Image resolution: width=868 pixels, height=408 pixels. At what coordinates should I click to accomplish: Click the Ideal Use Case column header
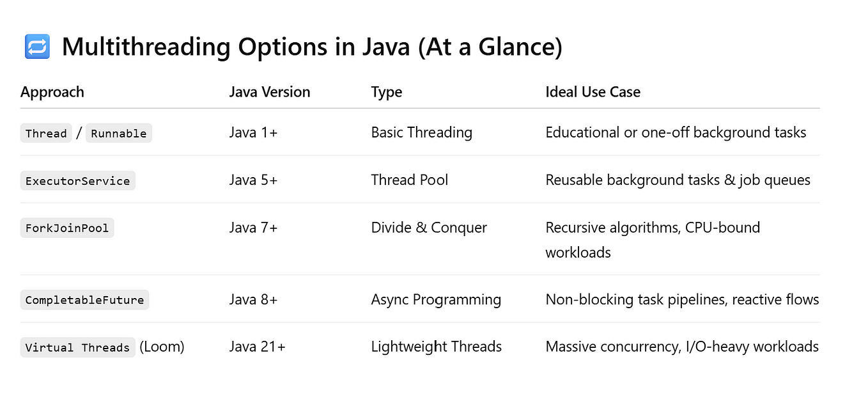click(x=593, y=92)
